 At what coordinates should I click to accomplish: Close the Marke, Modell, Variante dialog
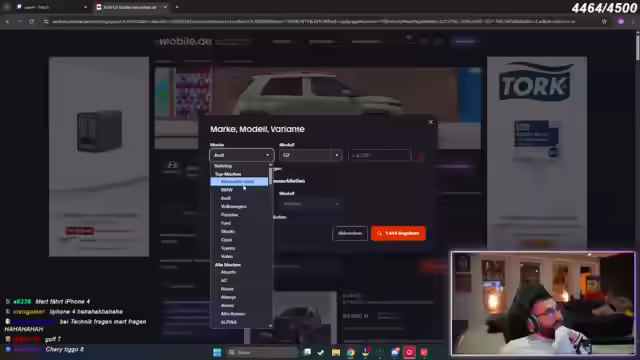(x=430, y=122)
